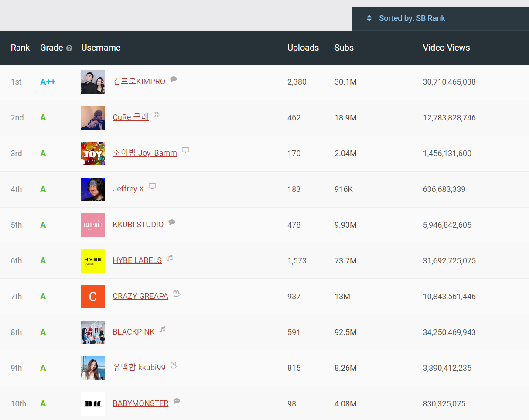Viewport: 529px width, 420px height.
Task: Open the 김프로KIMPRO channel link
Action: pyautogui.click(x=139, y=82)
